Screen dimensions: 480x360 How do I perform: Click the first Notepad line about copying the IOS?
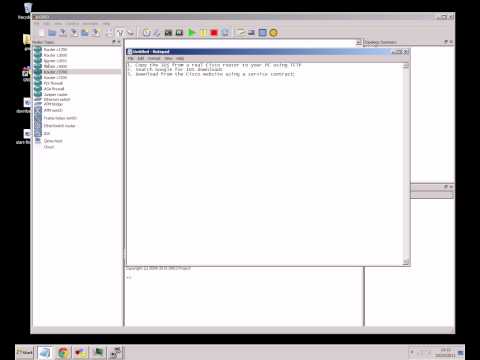pyautogui.click(x=215, y=65)
